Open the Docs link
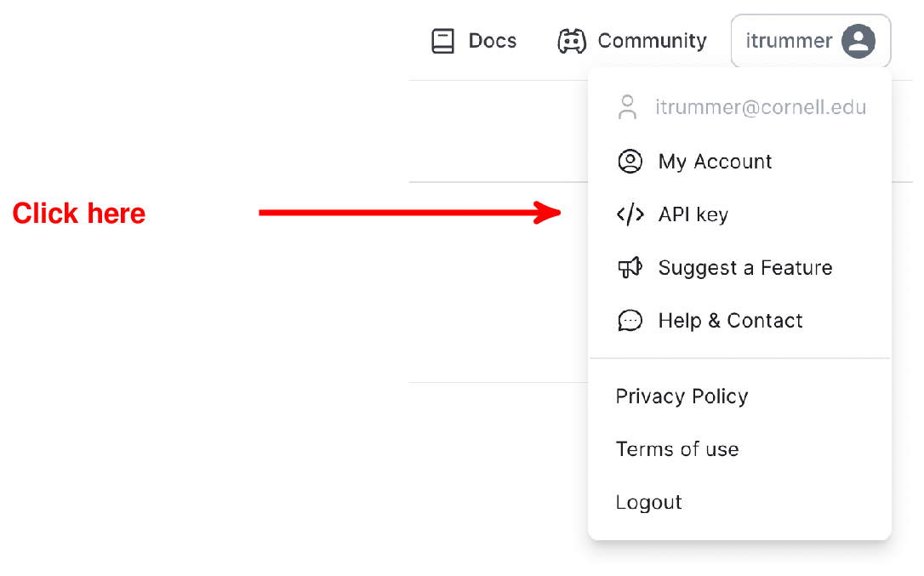The image size is (924, 576). (x=474, y=42)
